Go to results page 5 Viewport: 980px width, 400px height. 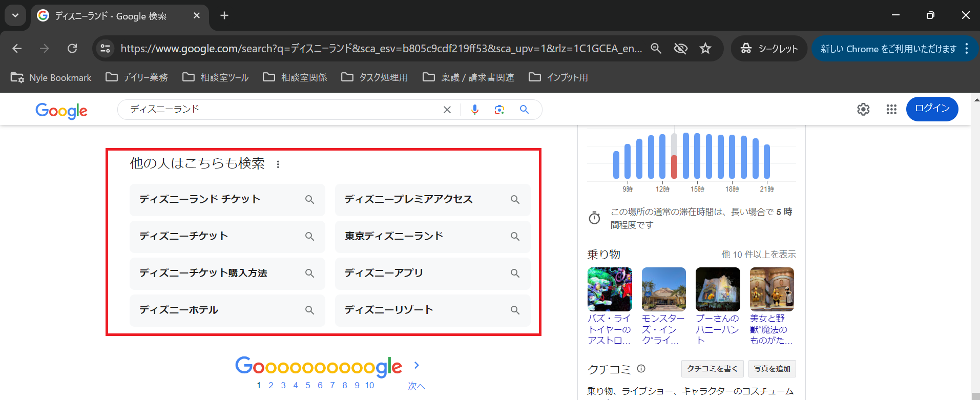point(308,385)
